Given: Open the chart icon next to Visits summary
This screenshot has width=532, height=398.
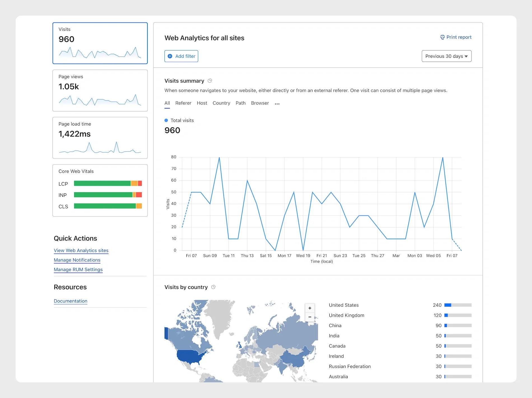Looking at the screenshot, I should (210, 81).
